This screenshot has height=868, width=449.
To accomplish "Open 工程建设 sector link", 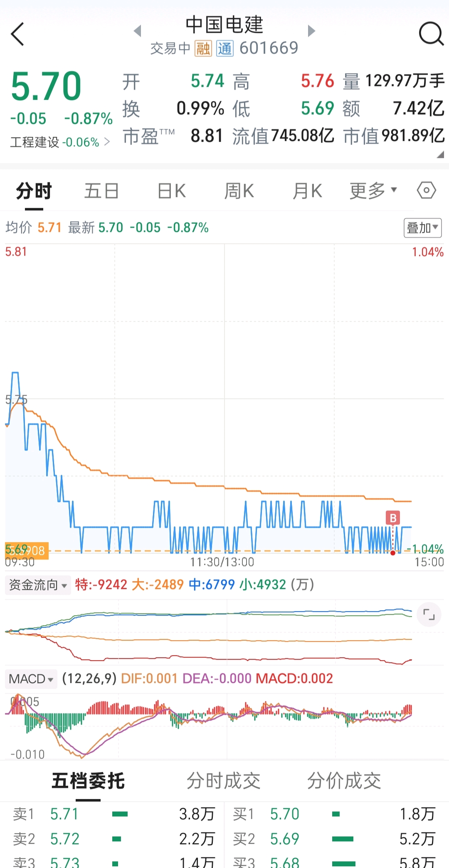I will click(x=60, y=142).
